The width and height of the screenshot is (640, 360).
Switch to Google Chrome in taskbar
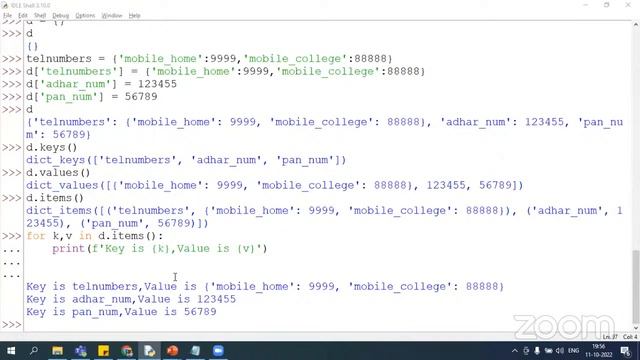click(x=127, y=351)
